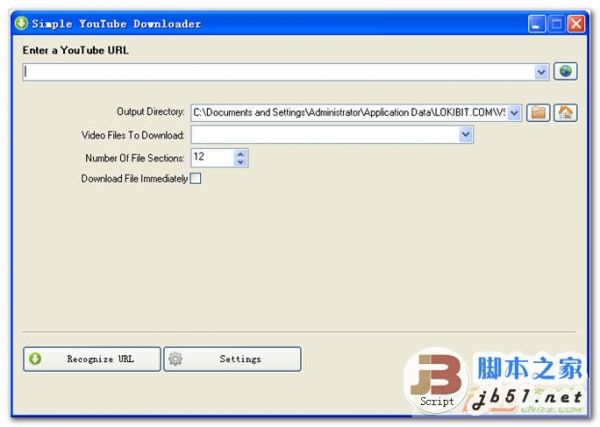Open the browse folder icon for Output Directory
Screen dimensions: 600x427
(538, 113)
